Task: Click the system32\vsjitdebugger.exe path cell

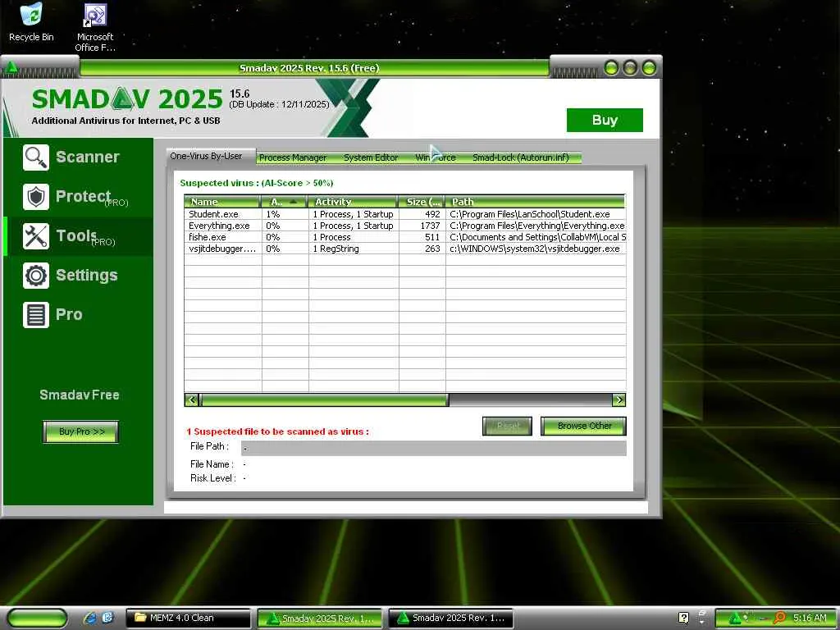Action: pyautogui.click(x=535, y=249)
